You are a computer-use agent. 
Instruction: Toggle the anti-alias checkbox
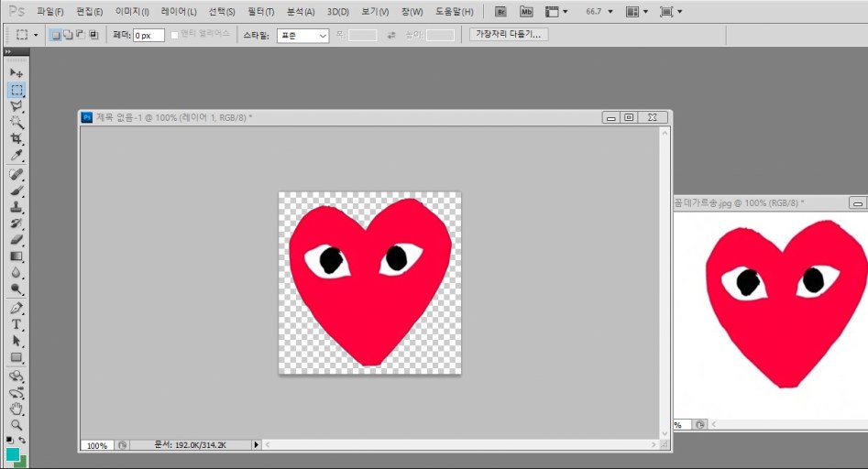[x=176, y=35]
